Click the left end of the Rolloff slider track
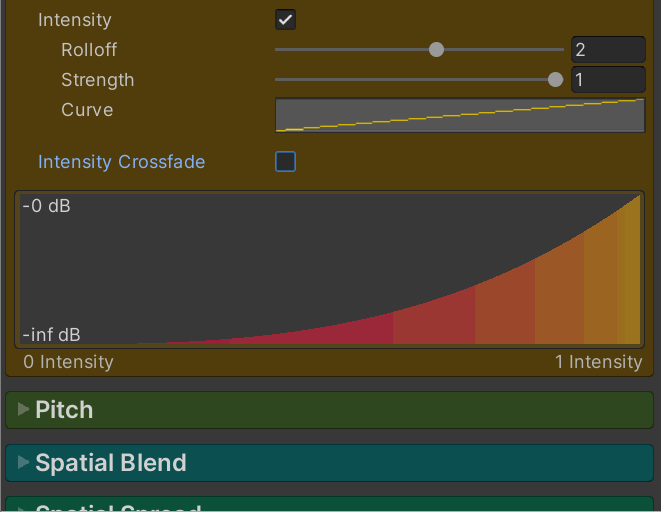Image resolution: width=661 pixels, height=512 pixels. point(279,50)
